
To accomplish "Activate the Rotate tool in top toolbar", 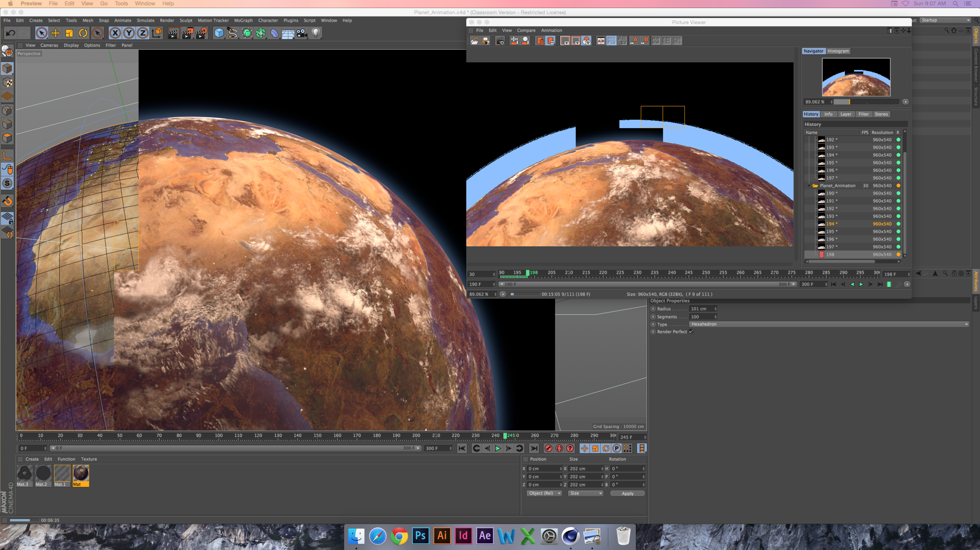I will [x=83, y=33].
